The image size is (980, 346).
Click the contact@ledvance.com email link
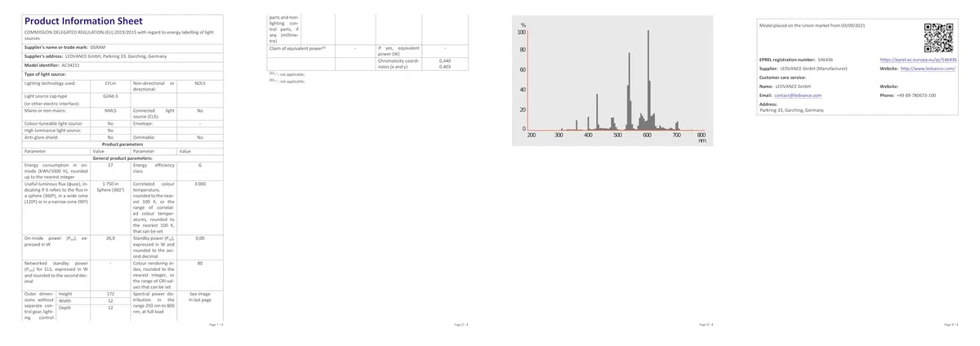tap(798, 95)
